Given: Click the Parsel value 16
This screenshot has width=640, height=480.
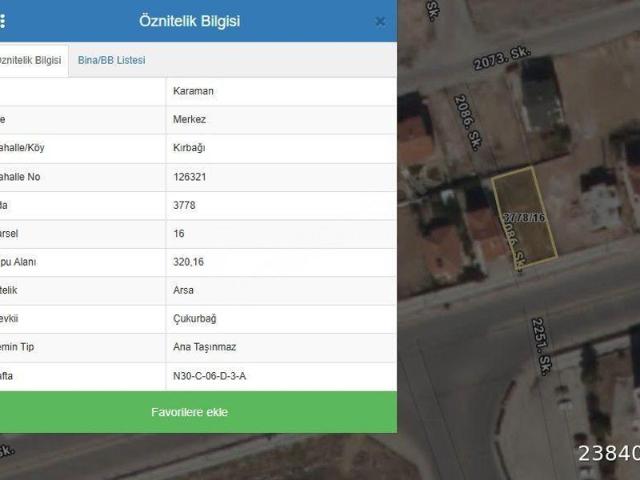Looking at the screenshot, I should [x=179, y=233].
